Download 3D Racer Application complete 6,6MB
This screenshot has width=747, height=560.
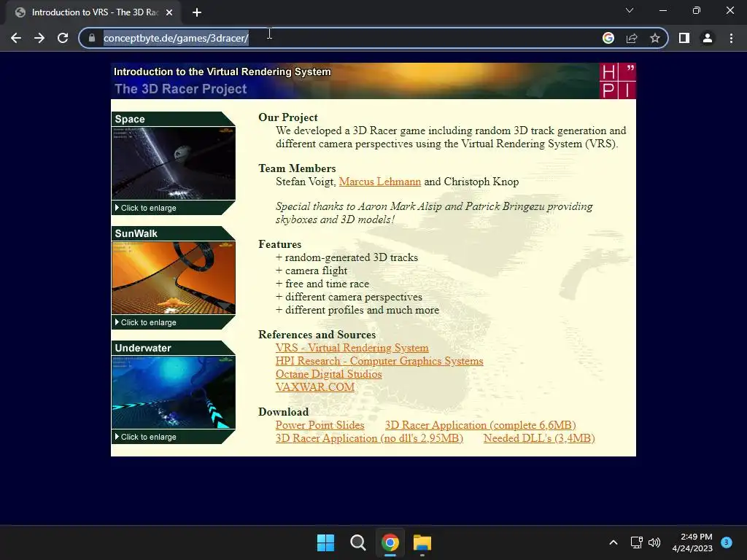[x=480, y=425]
